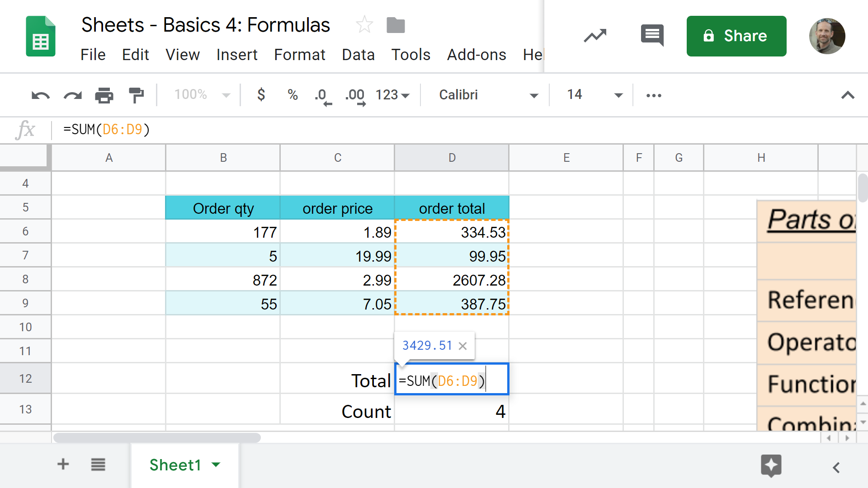Print the spreadsheet
This screenshot has height=488, width=868.
(104, 95)
